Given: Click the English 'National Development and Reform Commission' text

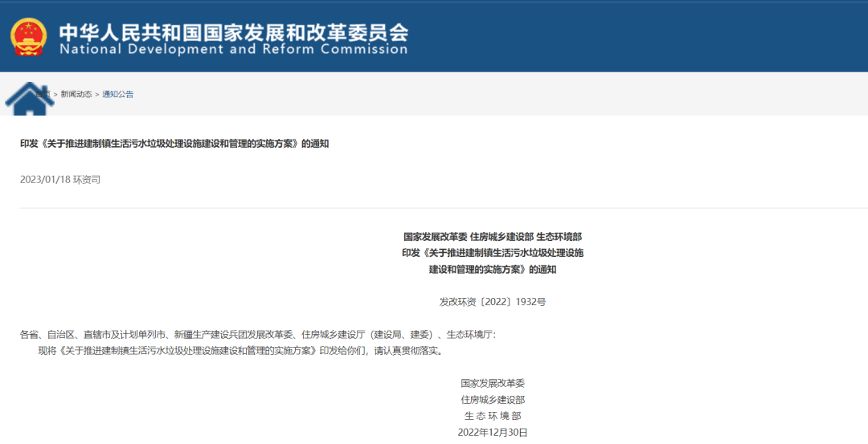Looking at the screenshot, I should click(233, 50).
